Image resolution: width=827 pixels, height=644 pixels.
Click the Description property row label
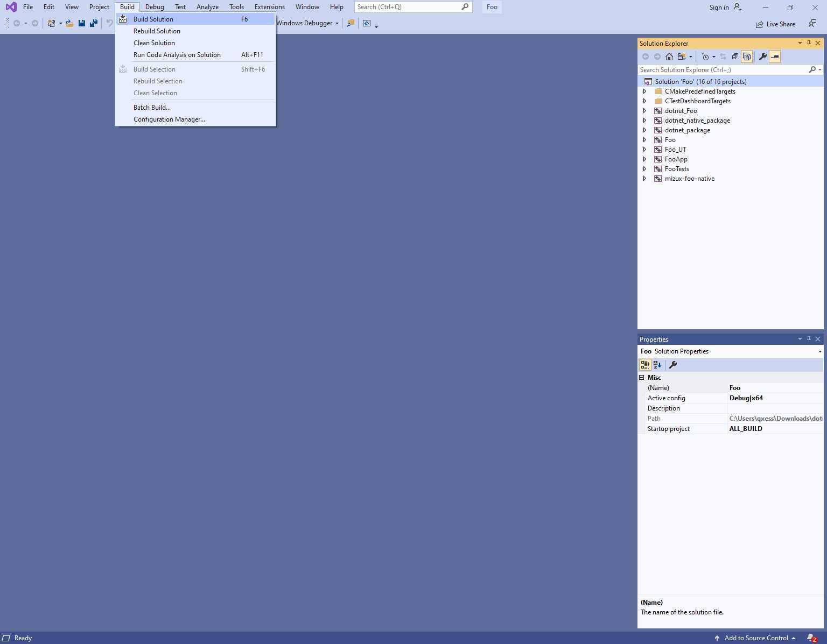664,408
